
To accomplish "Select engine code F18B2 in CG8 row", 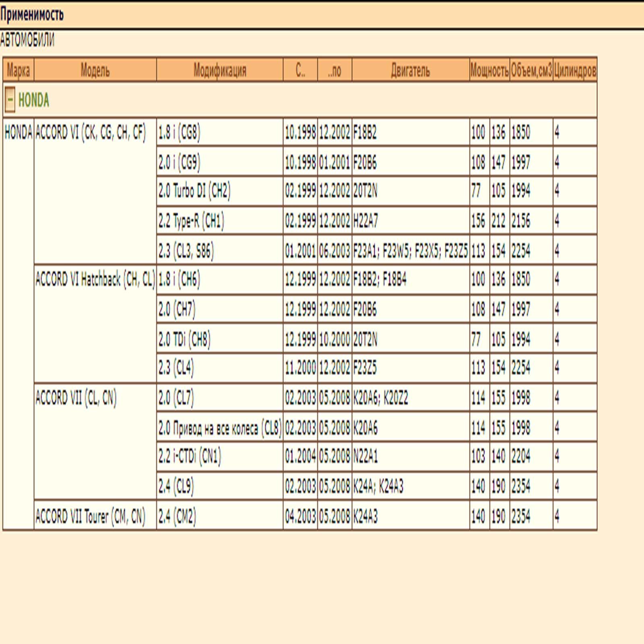I will click(x=365, y=132).
